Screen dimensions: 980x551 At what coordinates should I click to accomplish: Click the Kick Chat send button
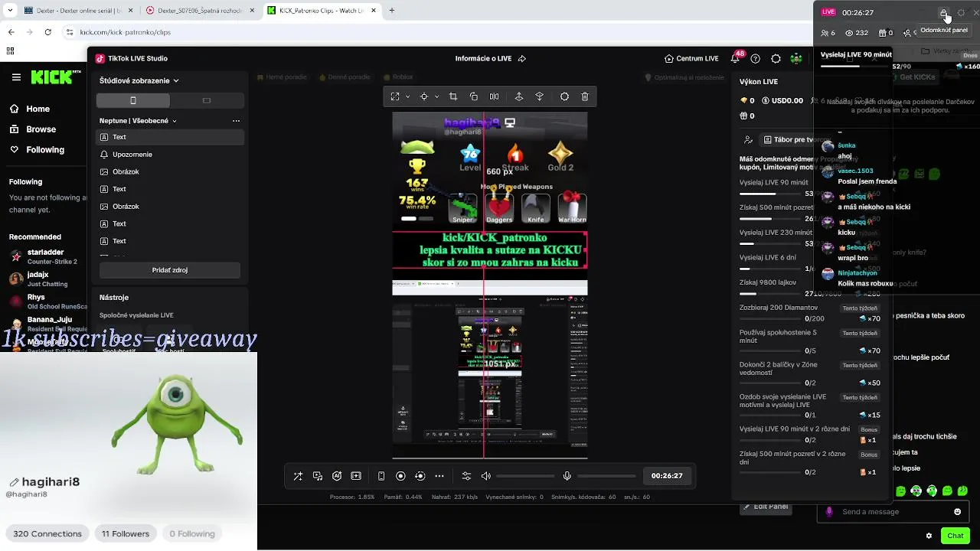[955, 536]
